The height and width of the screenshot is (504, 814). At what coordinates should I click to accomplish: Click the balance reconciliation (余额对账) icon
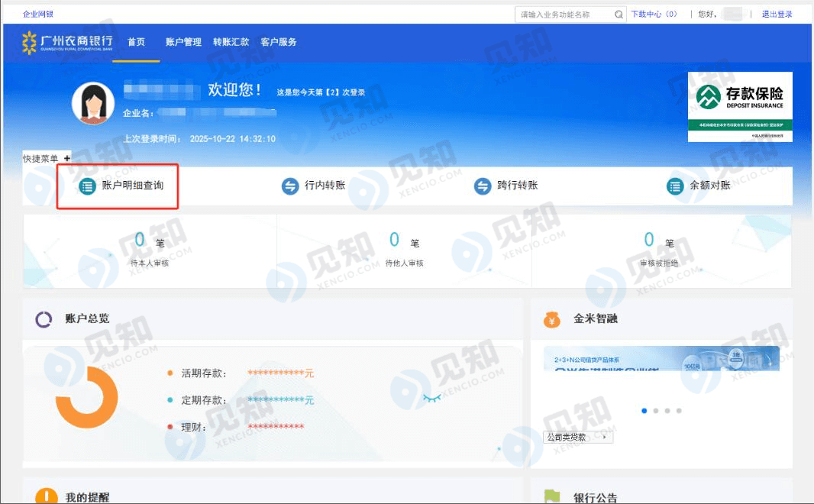675,186
